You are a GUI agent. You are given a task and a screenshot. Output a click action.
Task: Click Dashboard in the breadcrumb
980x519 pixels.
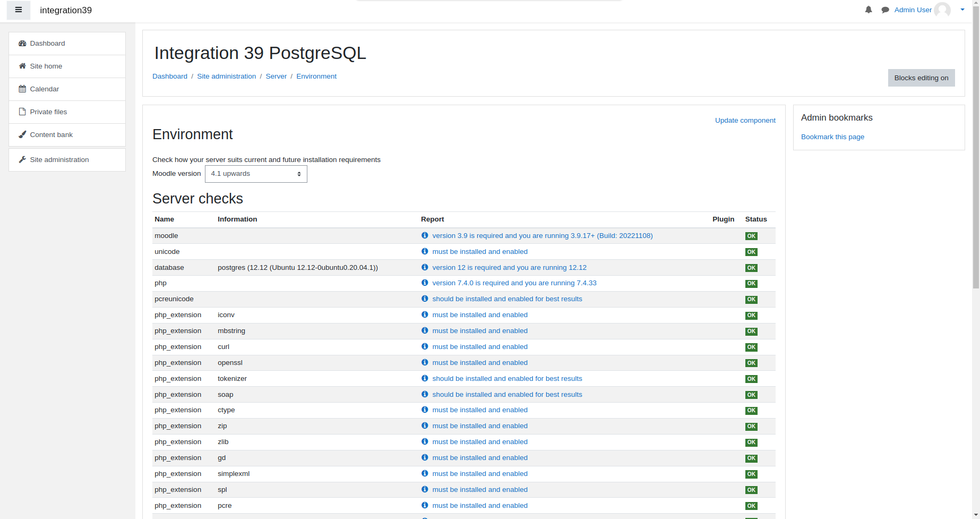170,76
